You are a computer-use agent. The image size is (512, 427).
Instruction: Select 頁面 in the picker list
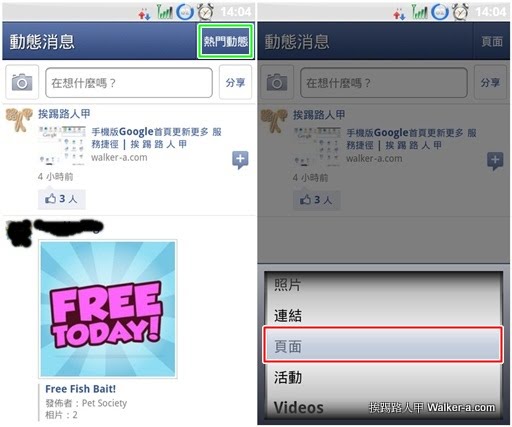pos(382,345)
